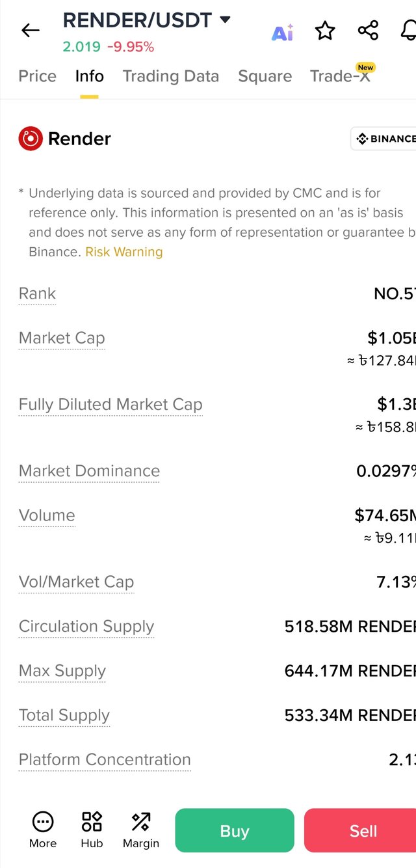
Task: Open price alert bell icon
Action: (x=408, y=31)
